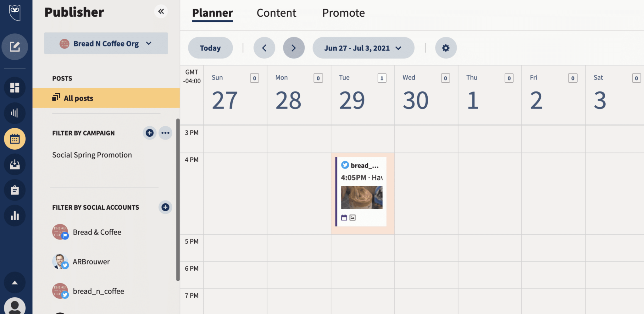This screenshot has width=644, height=314.
Task: Open the Promote tab
Action: (x=343, y=13)
